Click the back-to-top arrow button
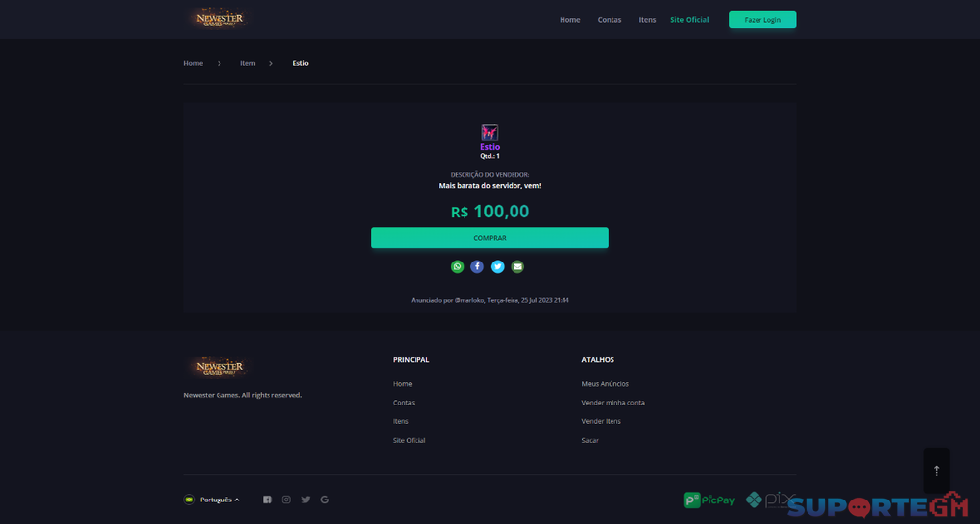Screen dimensions: 980x524 (x=936, y=470)
